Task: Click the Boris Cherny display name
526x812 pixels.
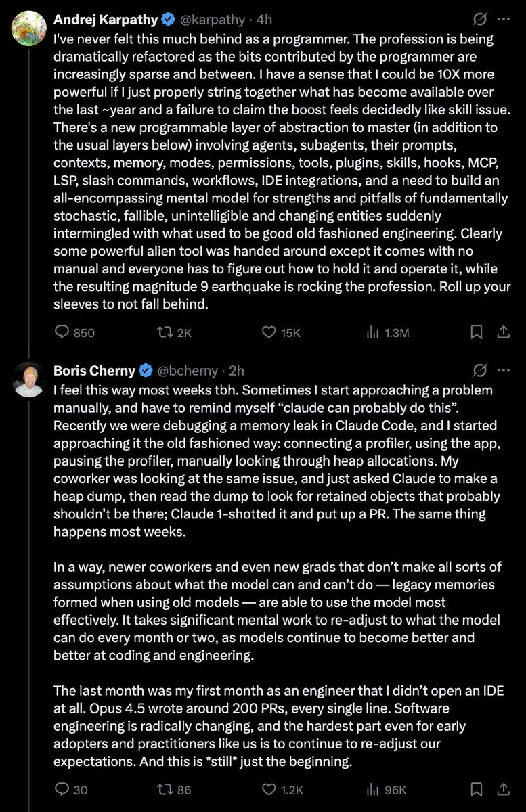Action: pos(94,370)
